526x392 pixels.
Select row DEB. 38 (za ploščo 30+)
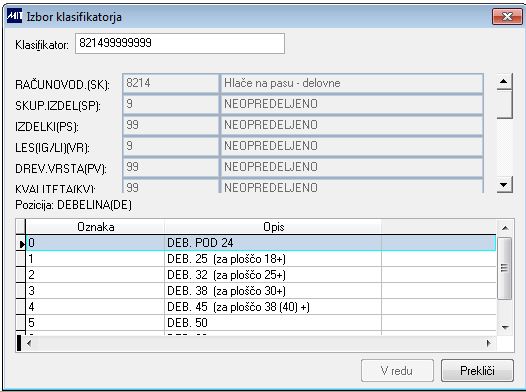(261, 291)
